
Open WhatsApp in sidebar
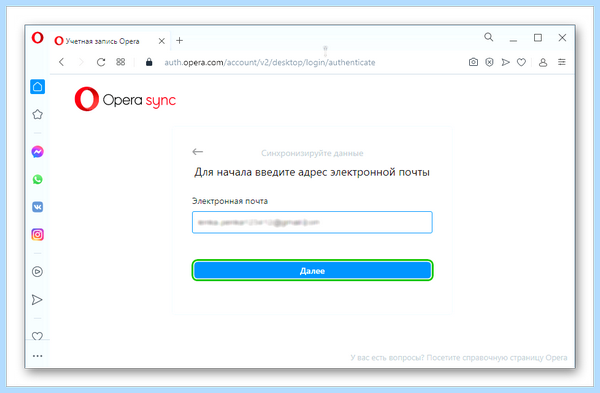pyautogui.click(x=38, y=179)
